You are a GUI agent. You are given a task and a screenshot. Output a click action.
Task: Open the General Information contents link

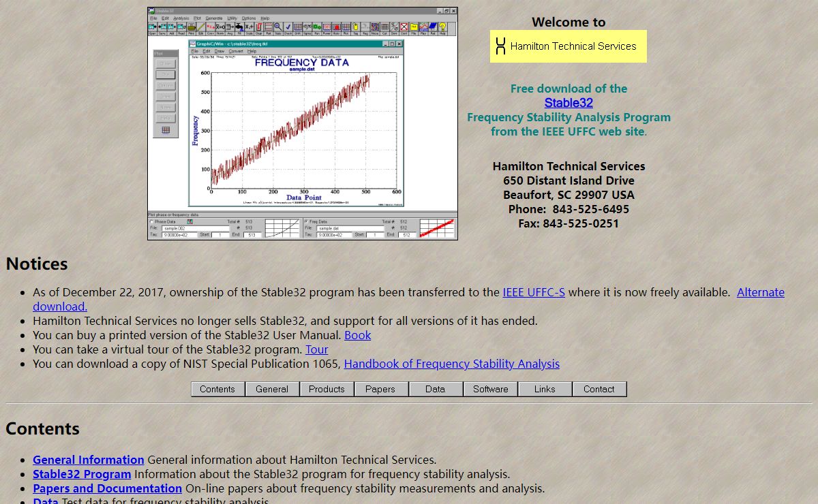(x=89, y=460)
